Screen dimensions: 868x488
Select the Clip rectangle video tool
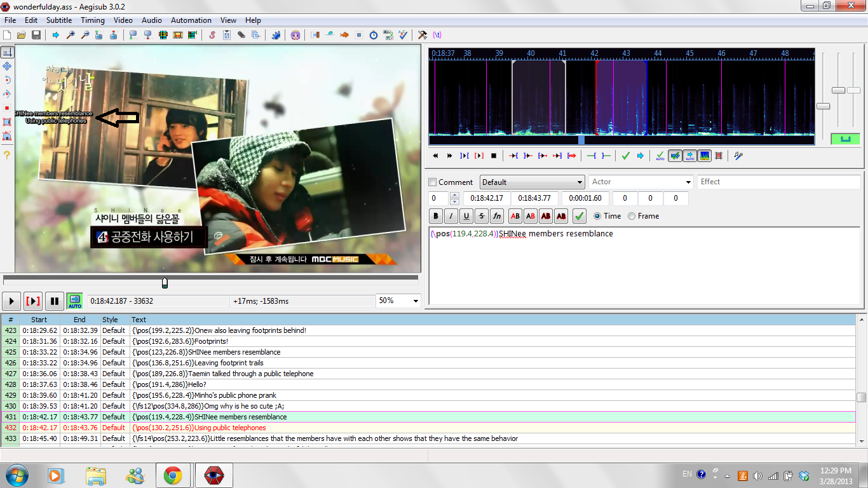pos(7,122)
